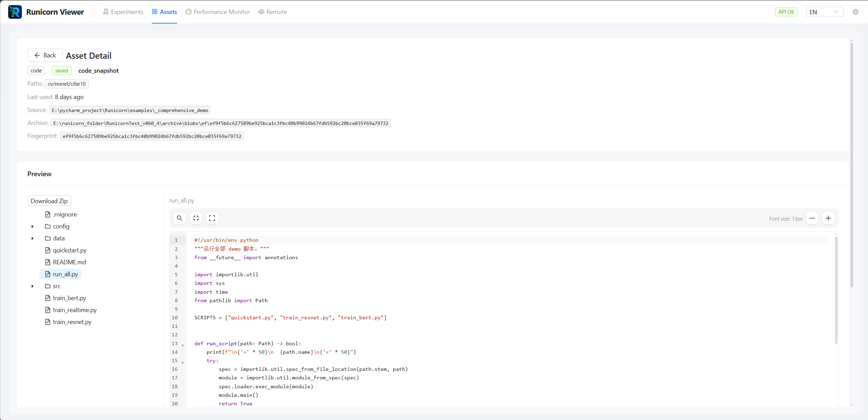Click the Remote network icon
The height and width of the screenshot is (420, 868).
(x=261, y=12)
